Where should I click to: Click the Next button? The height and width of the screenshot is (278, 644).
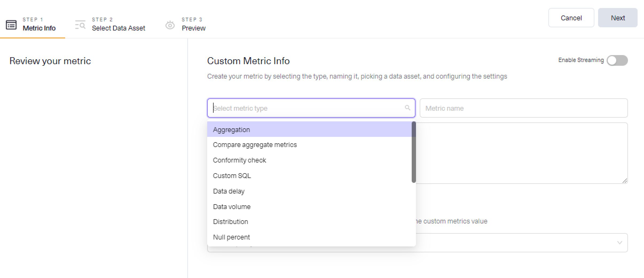click(618, 18)
